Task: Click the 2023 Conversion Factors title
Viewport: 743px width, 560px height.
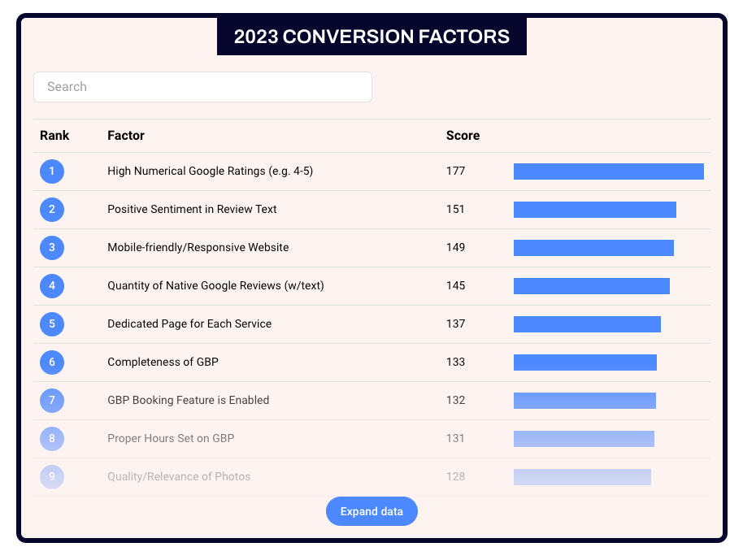Action: (x=371, y=37)
